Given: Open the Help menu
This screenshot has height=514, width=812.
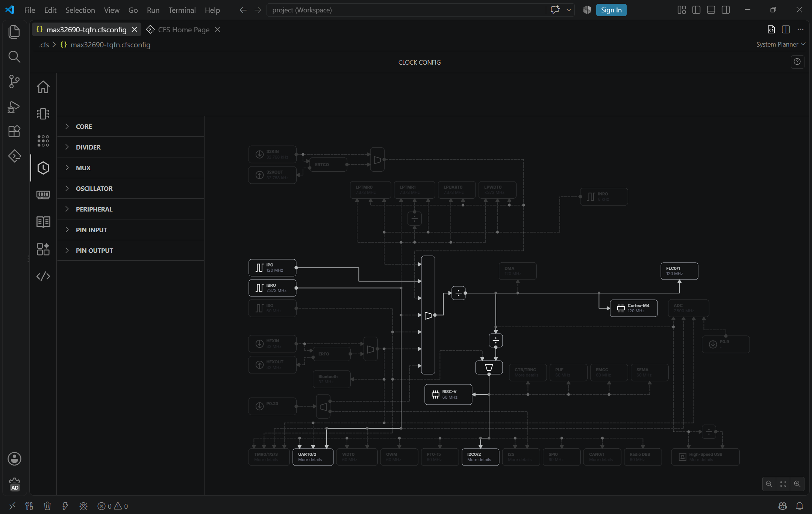Looking at the screenshot, I should tap(212, 10).
